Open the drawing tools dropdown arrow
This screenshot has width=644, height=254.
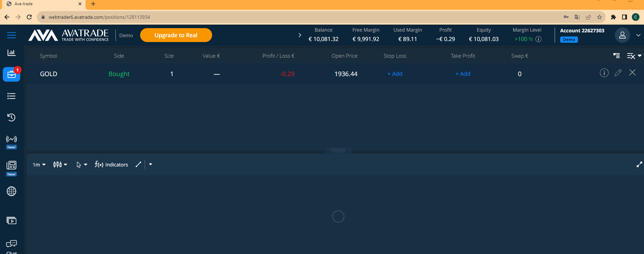tap(151, 164)
